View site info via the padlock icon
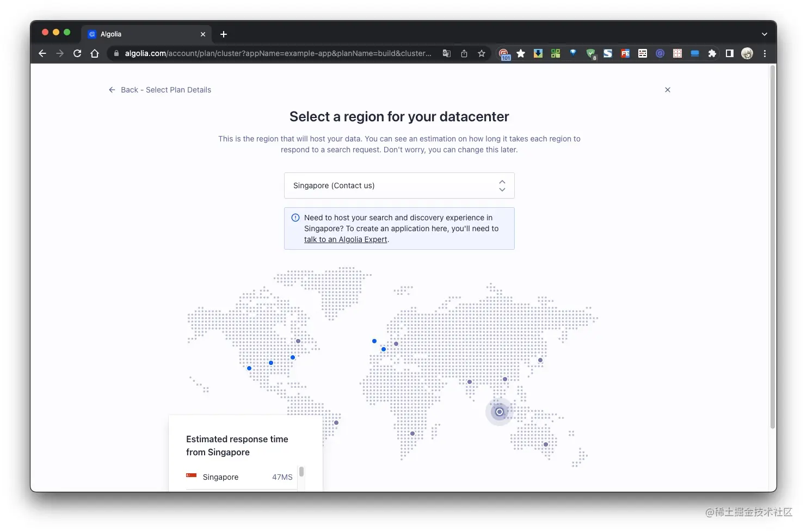 click(x=116, y=53)
